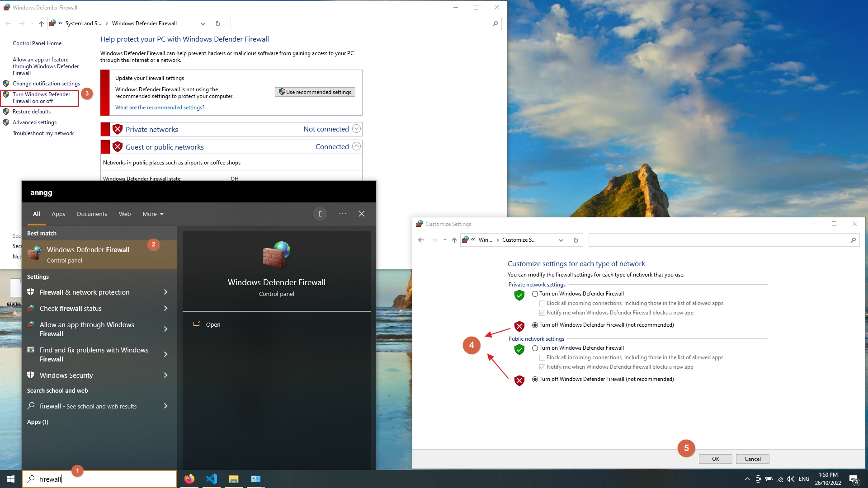This screenshot has height=488, width=868.
Task: Click the volume speaker tray icon
Action: [x=791, y=479]
